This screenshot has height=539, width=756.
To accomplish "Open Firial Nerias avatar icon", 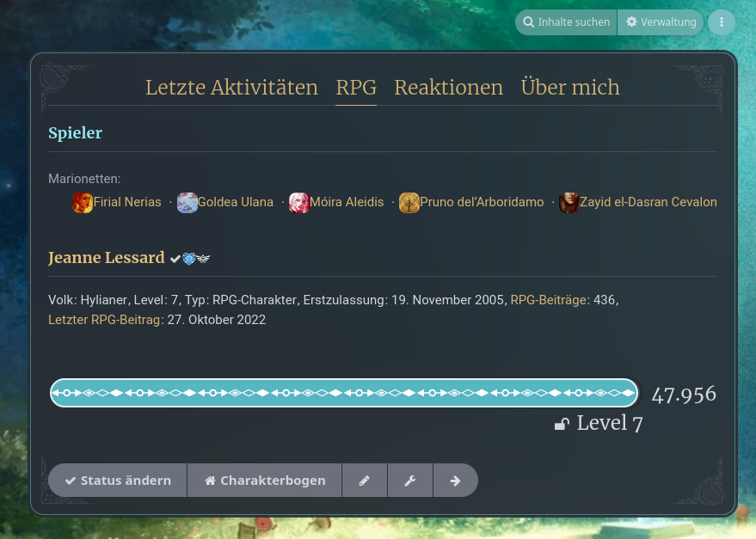I will tap(83, 203).
